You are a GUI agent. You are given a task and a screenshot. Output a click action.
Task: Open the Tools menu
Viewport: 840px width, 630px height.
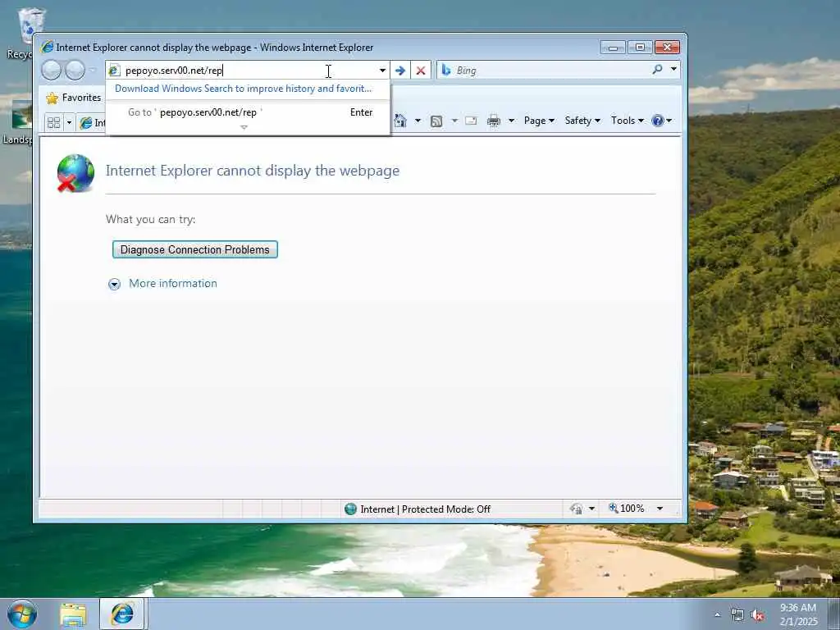(x=628, y=121)
